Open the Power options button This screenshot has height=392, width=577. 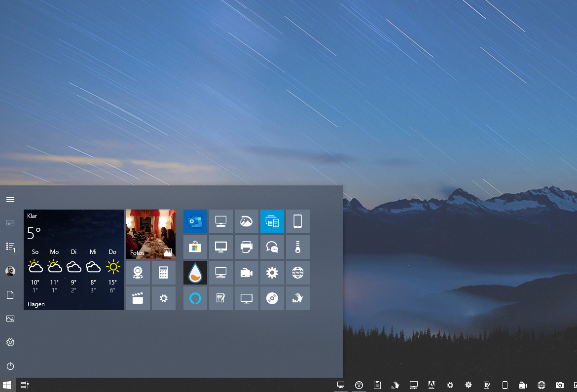[10, 366]
